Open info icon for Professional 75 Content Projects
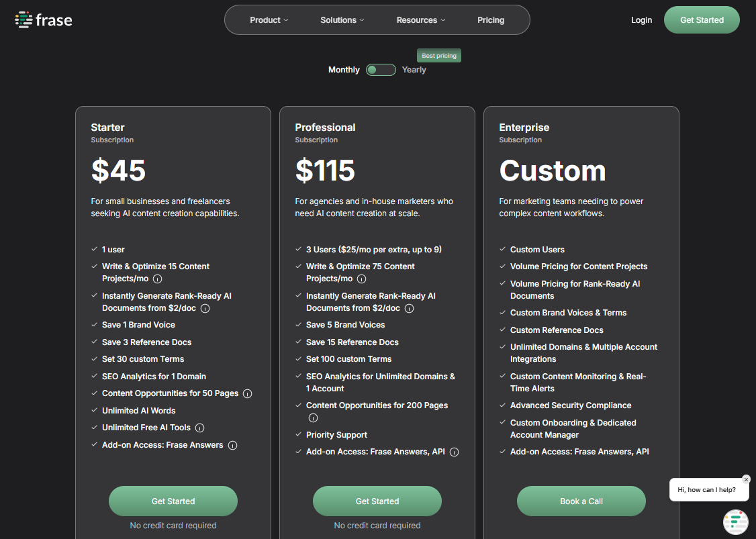 (x=362, y=279)
